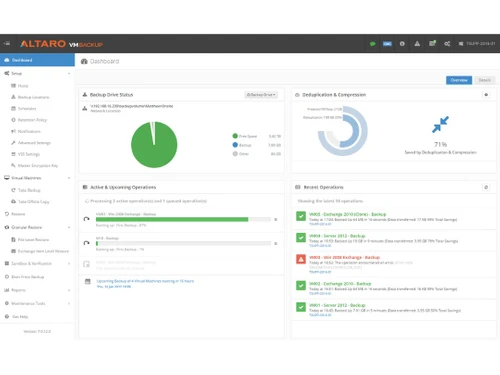
Task: Click the VM04 Server 2012 backup success icon
Action: pyautogui.click(x=301, y=237)
